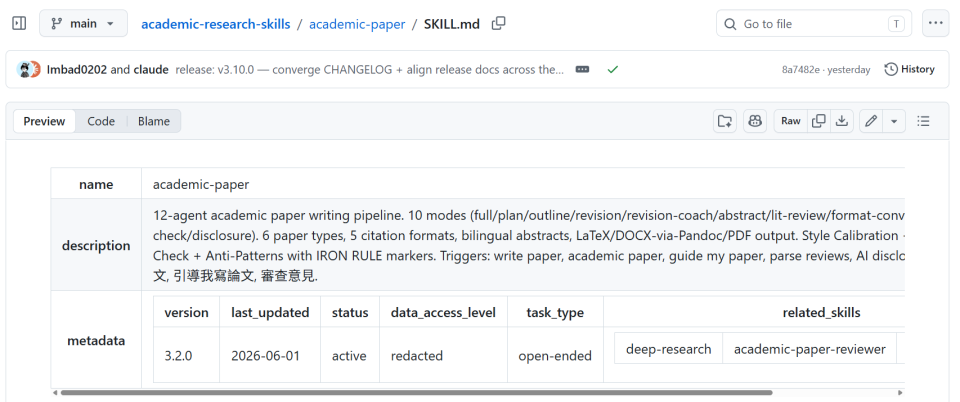This screenshot has width=960, height=402.
Task: Open the more edit options dropdown
Action: point(894,121)
